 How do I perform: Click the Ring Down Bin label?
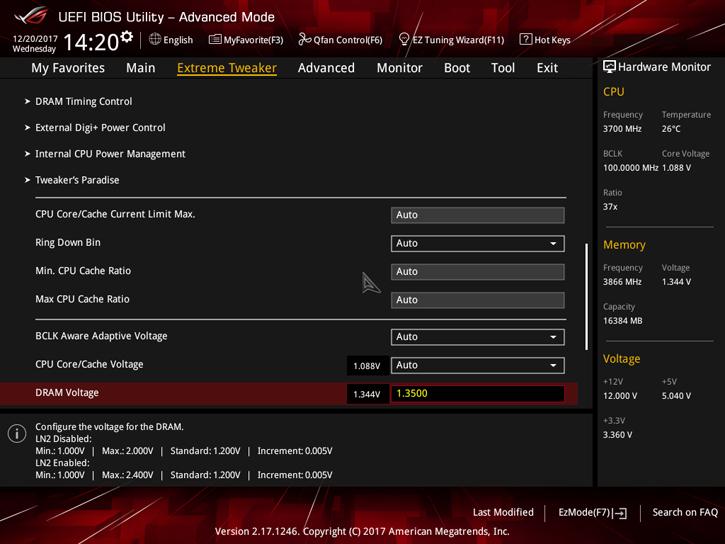pos(68,243)
